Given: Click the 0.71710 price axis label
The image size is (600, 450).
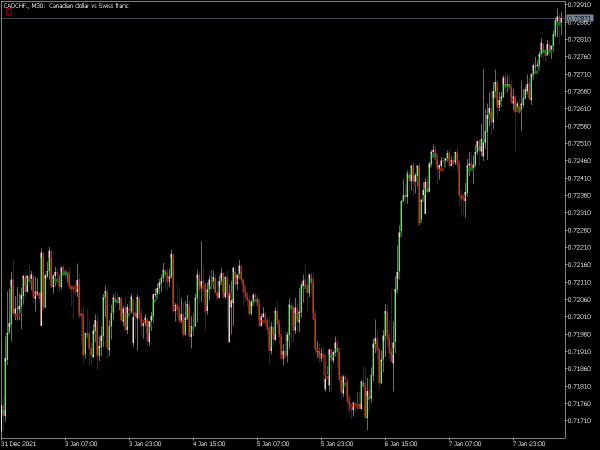Looking at the screenshot, I should point(579,421).
